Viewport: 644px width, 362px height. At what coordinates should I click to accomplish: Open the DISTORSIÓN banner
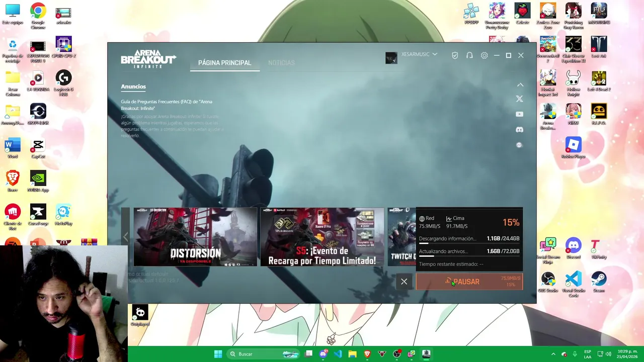pyautogui.click(x=195, y=237)
